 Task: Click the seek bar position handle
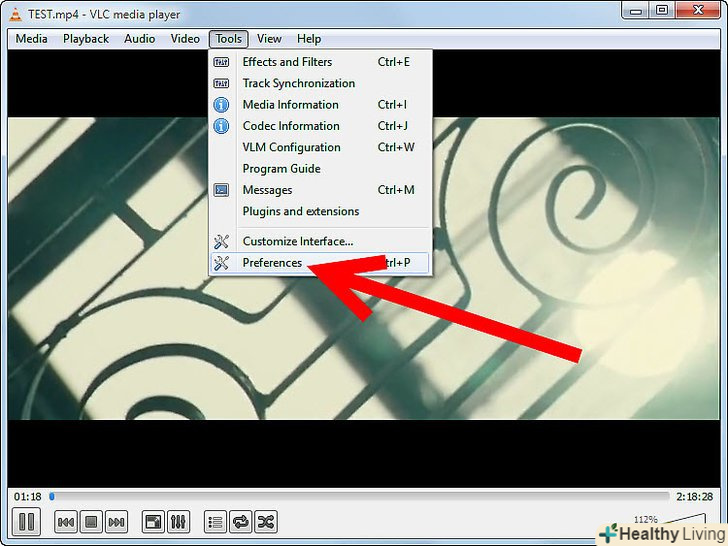point(52,497)
